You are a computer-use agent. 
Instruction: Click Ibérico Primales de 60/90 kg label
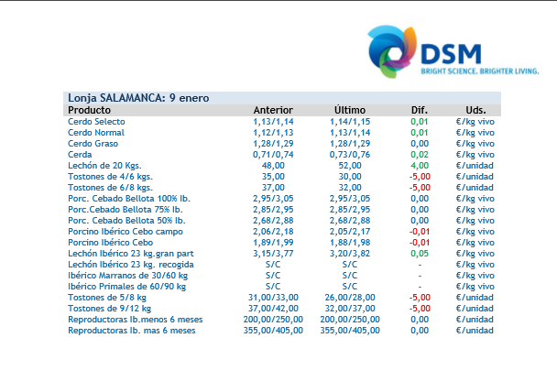pos(126,286)
